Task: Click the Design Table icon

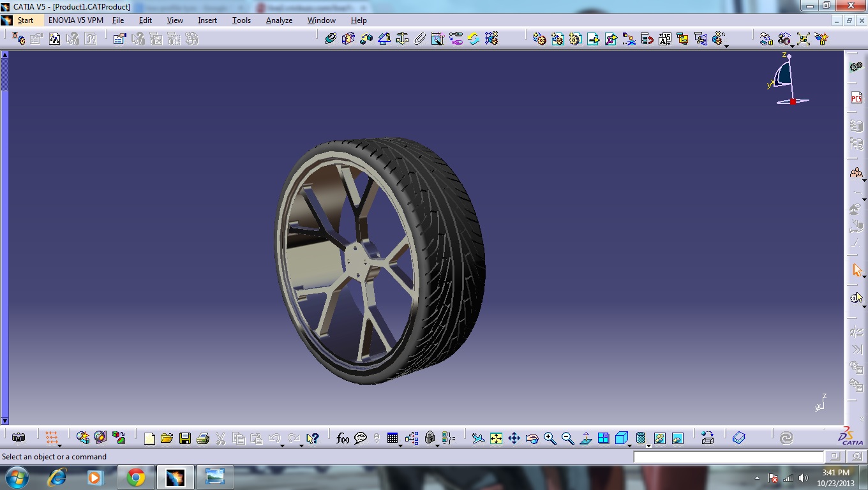Action: (x=393, y=438)
